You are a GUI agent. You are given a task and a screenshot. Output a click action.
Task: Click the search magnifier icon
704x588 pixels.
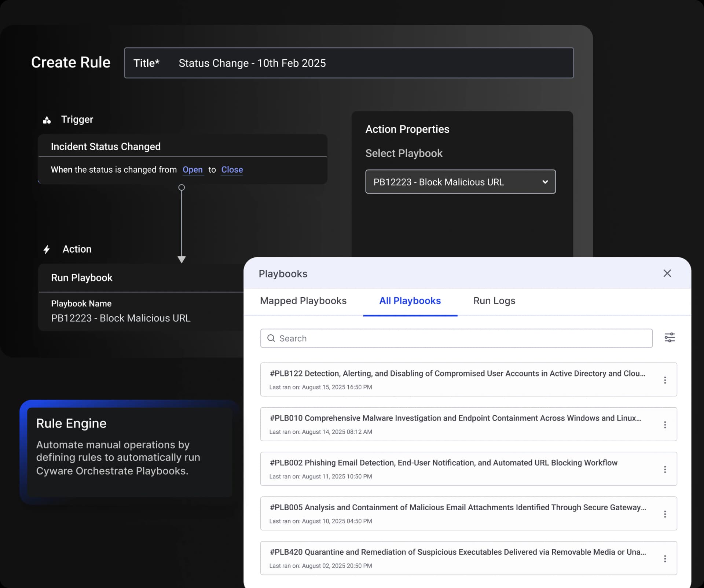pos(272,338)
